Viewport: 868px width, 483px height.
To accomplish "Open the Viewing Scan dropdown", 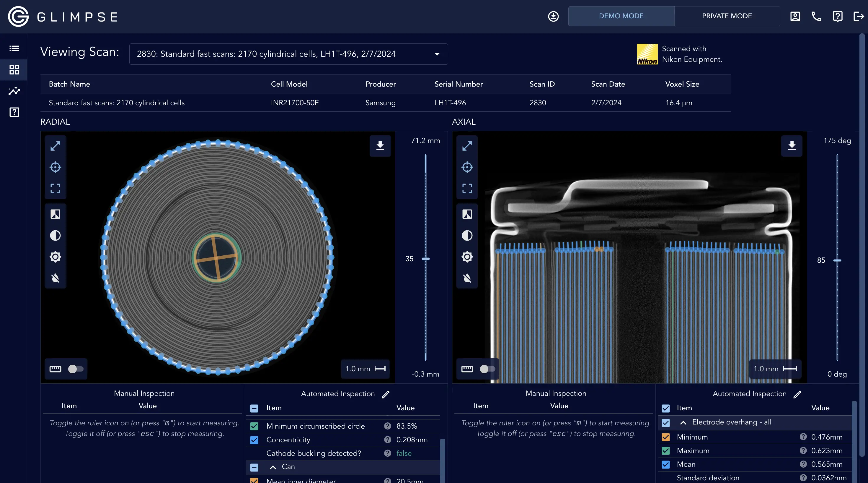I will pyautogui.click(x=288, y=54).
